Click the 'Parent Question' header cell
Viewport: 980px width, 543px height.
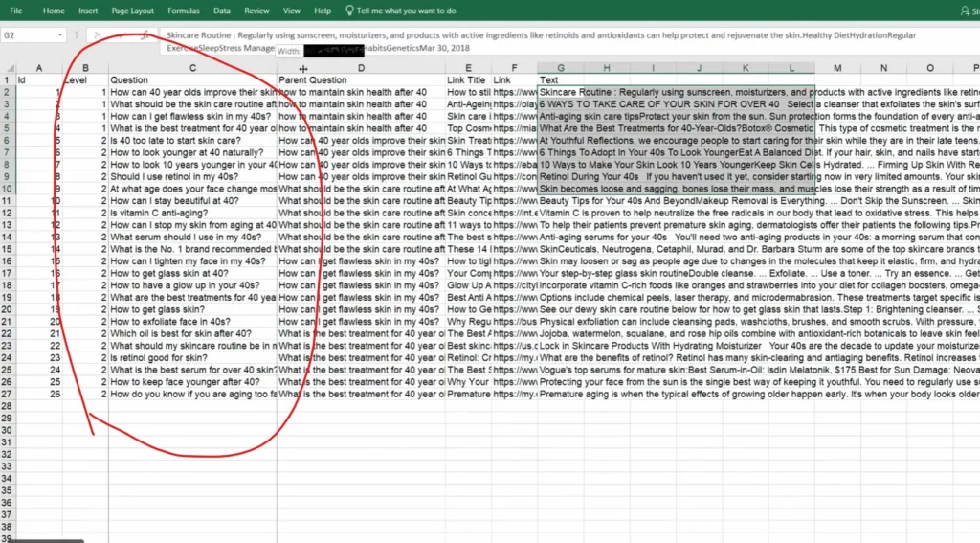(361, 80)
